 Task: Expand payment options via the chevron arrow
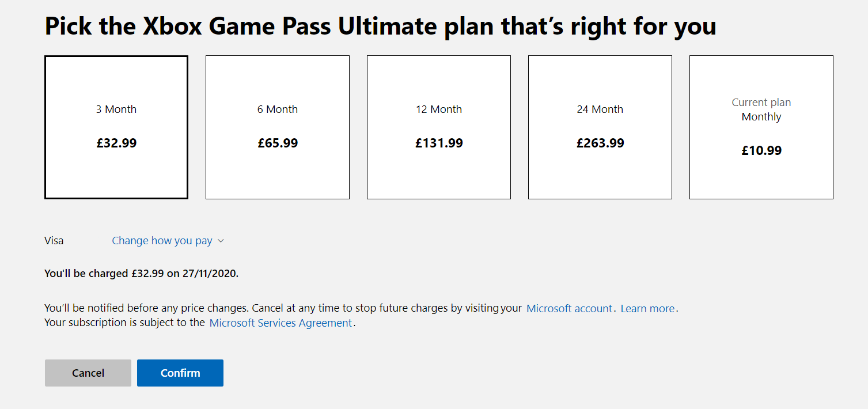[x=221, y=240]
